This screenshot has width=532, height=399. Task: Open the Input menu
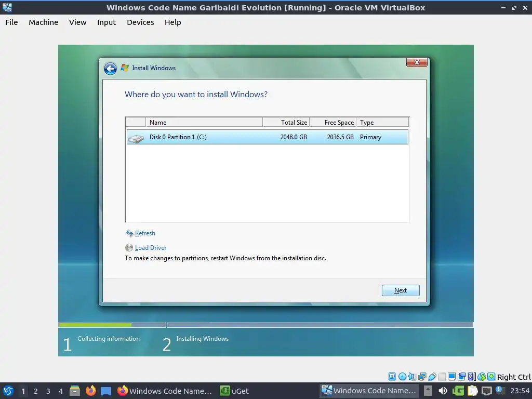(107, 22)
